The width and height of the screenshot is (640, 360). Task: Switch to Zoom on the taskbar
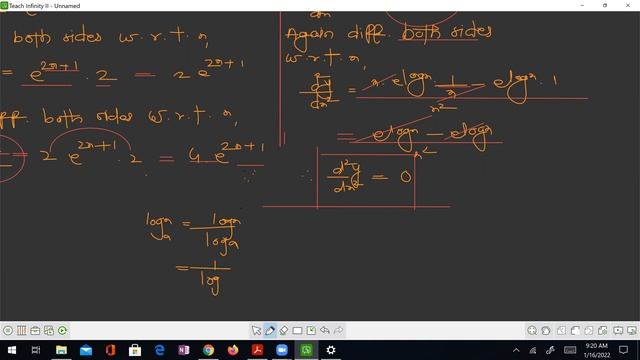pyautogui.click(x=282, y=350)
